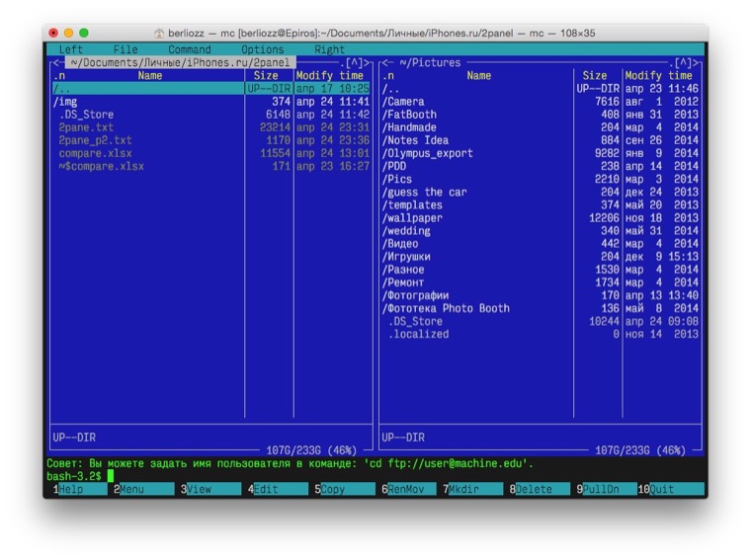The image size is (751, 560).
Task: Click the 10 Quit function key
Action: click(672, 489)
